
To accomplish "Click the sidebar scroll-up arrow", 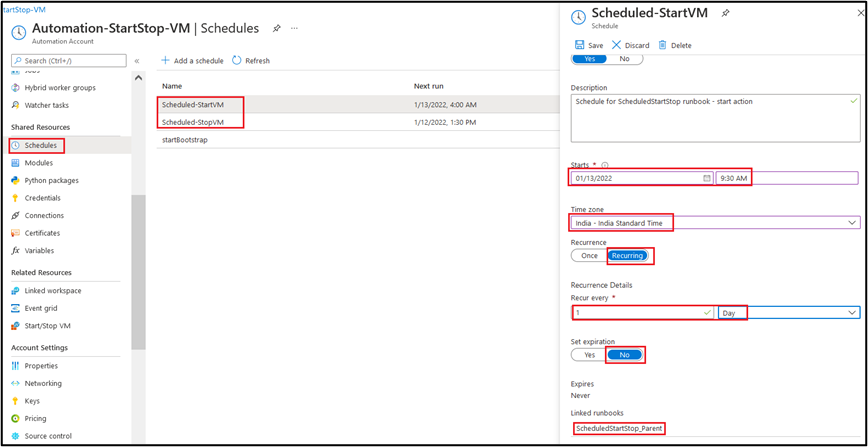I will pos(138,78).
